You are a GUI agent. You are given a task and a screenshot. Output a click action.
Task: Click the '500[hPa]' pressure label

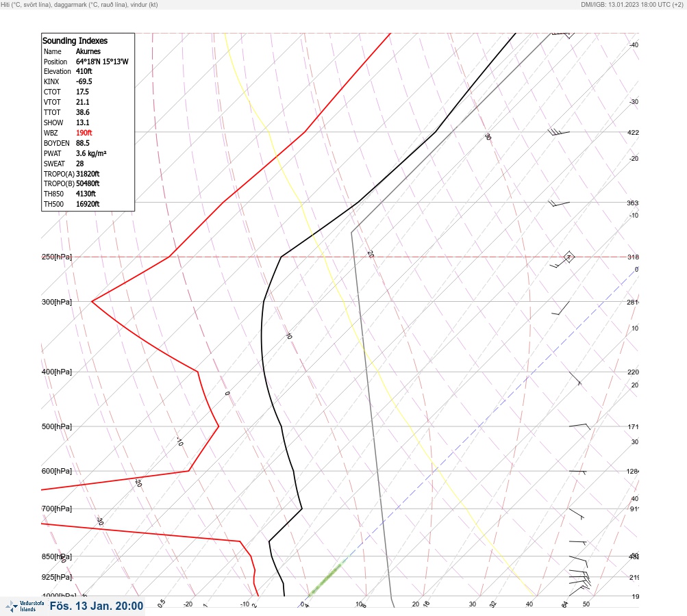point(57,426)
